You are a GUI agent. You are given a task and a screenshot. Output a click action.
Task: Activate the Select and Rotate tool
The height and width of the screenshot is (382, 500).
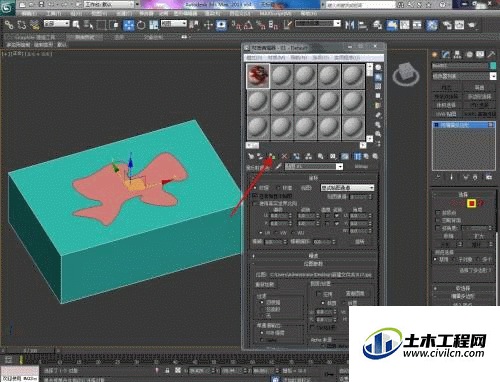click(141, 25)
